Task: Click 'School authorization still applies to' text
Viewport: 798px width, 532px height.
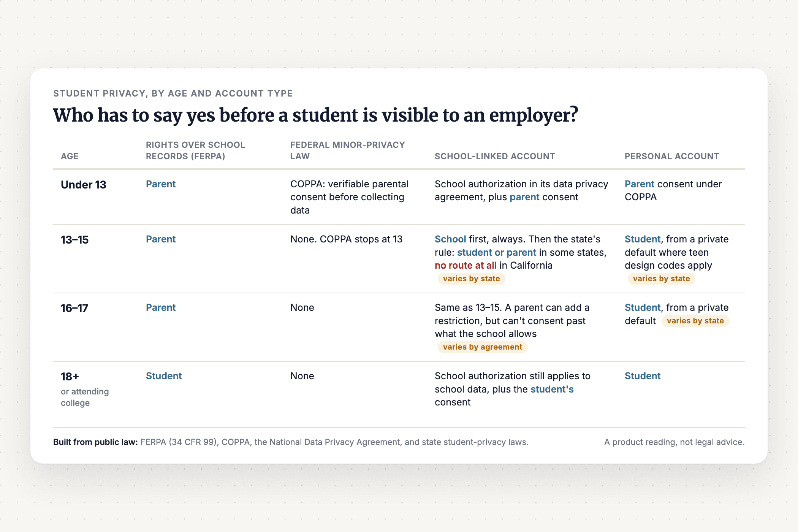Action: 513,376
